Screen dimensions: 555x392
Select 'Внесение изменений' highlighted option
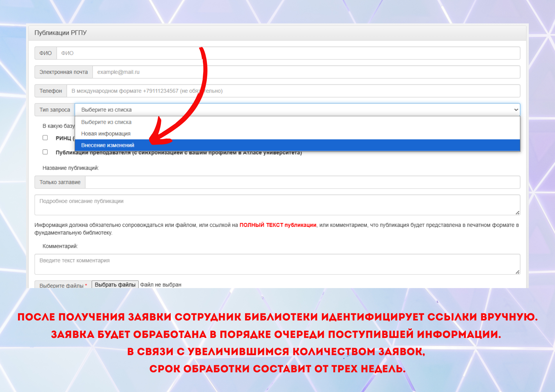pos(108,145)
